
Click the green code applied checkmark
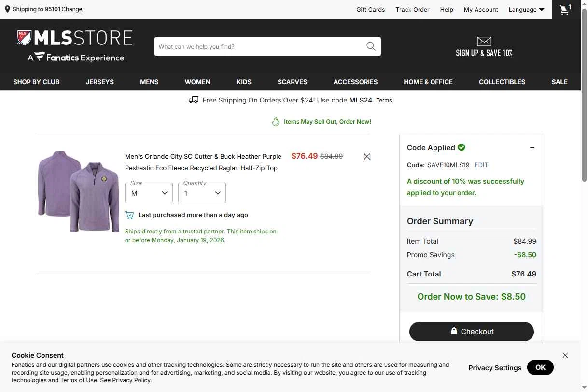(x=462, y=147)
